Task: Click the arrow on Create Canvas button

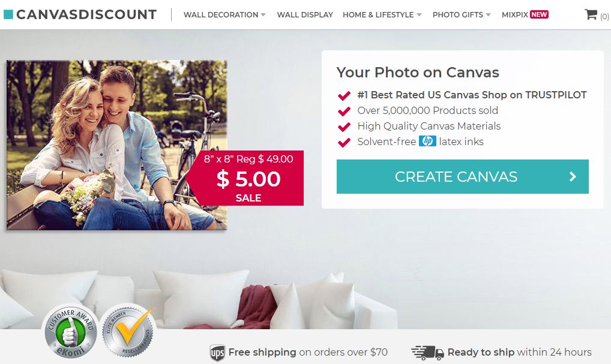Action: [573, 177]
